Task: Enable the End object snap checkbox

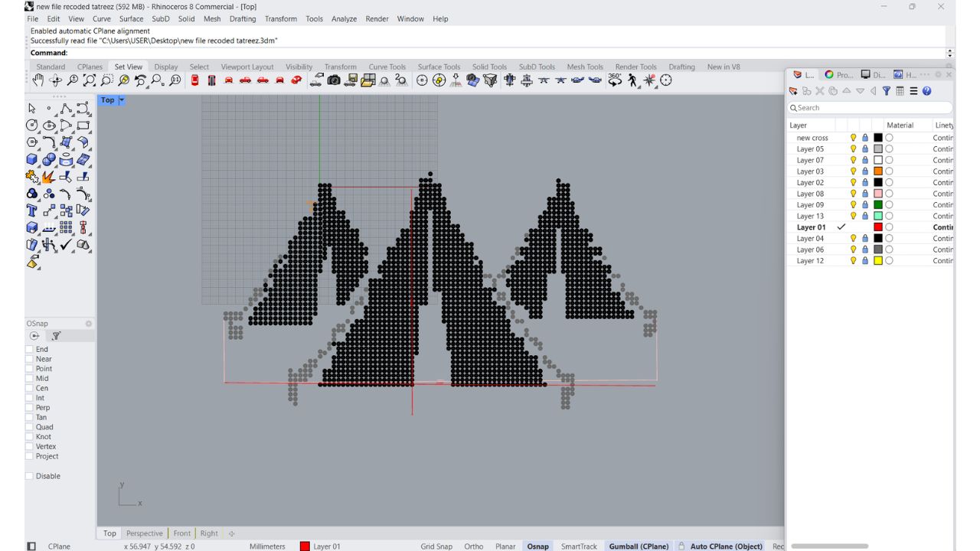Action: click(30, 349)
